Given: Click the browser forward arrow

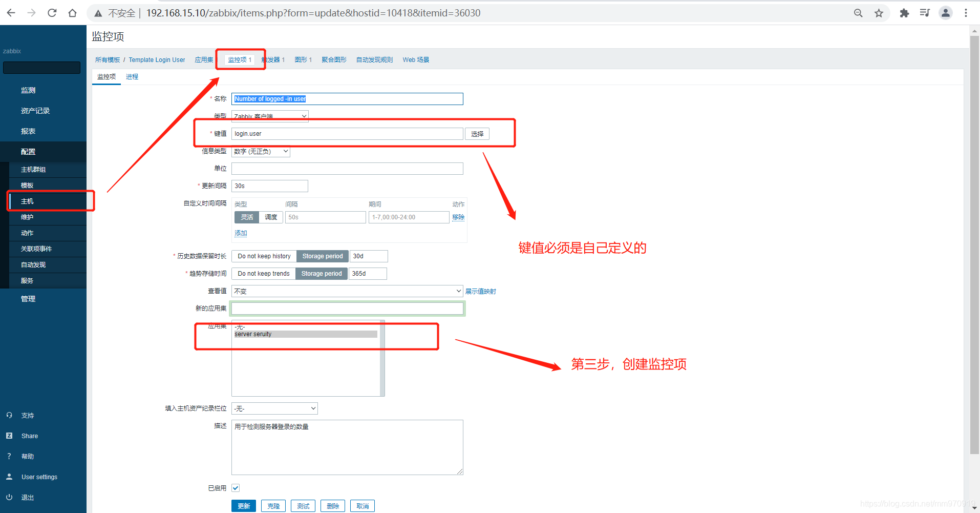Looking at the screenshot, I should point(31,13).
